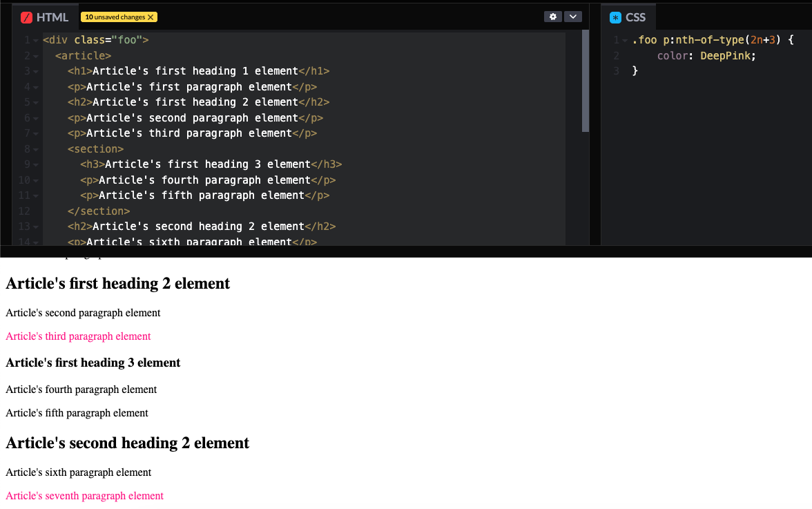Collapse the section element on line 8

click(x=35, y=148)
